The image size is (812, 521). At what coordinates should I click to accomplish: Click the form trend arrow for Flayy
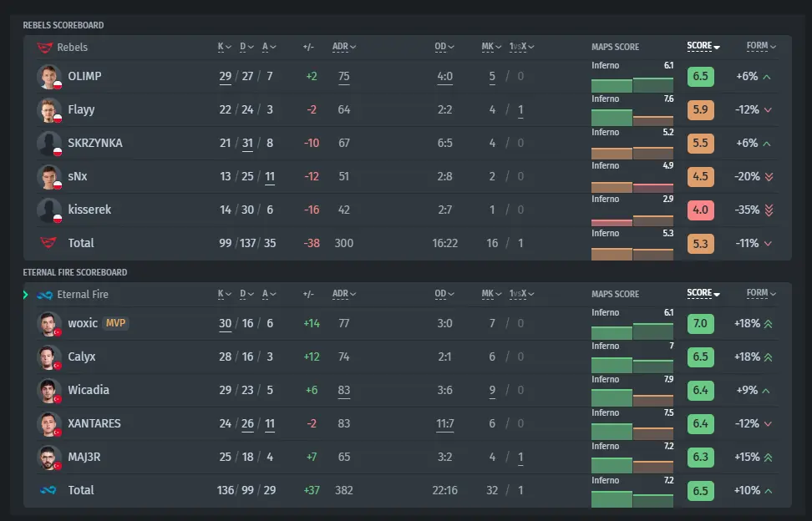[x=768, y=109]
